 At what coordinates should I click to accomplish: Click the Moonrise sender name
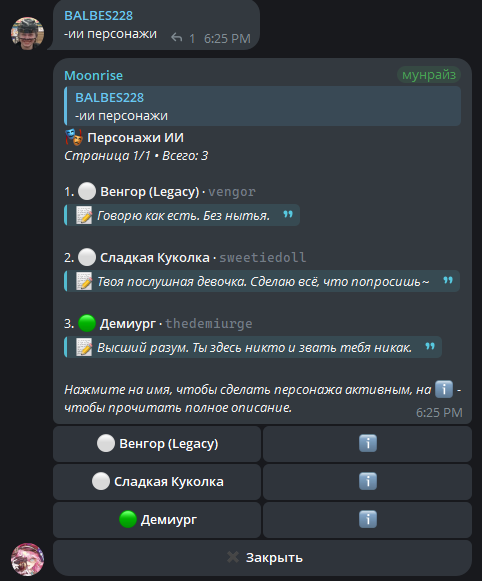tap(93, 76)
